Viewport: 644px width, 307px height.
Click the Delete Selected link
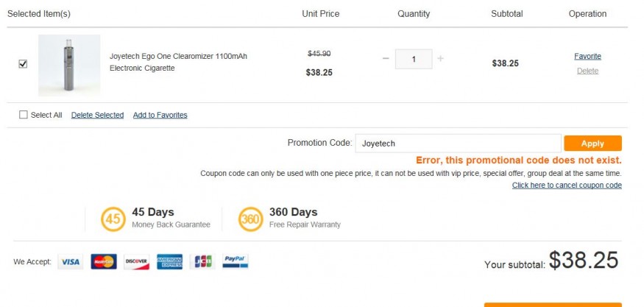pos(97,115)
